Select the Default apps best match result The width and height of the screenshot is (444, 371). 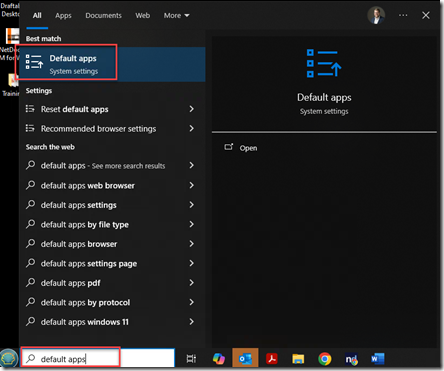click(x=112, y=64)
